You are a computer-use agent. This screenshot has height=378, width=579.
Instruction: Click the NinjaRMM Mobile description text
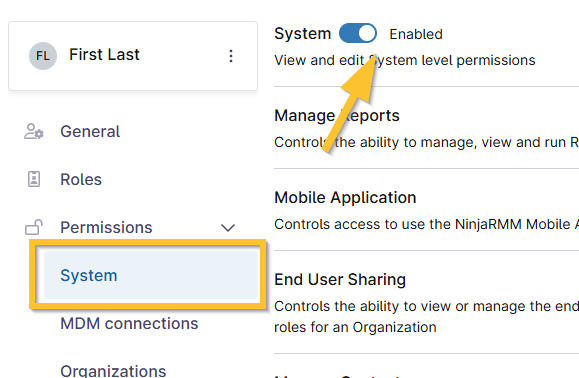point(426,224)
